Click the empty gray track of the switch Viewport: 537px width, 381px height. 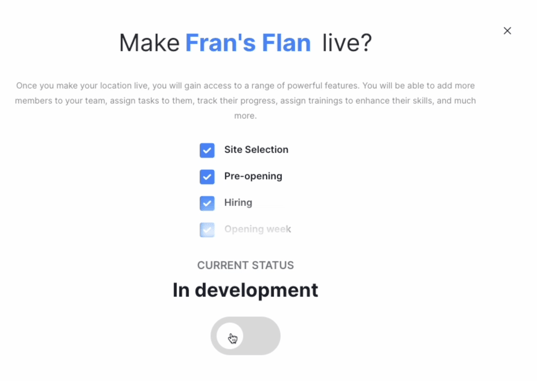pos(262,336)
